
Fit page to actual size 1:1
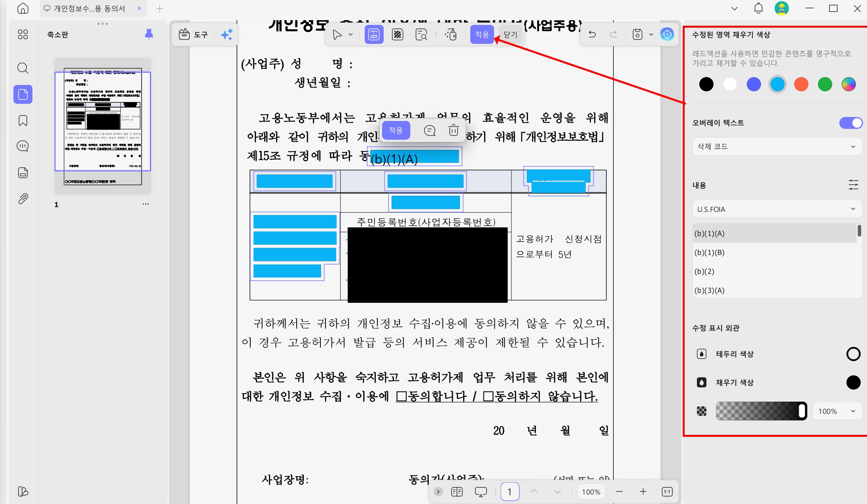click(x=667, y=492)
